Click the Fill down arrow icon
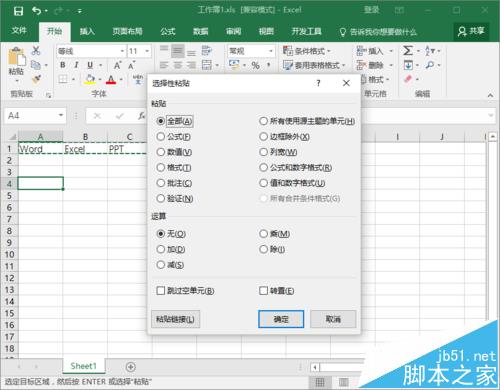This screenshot has width=500, height=390. (408, 65)
